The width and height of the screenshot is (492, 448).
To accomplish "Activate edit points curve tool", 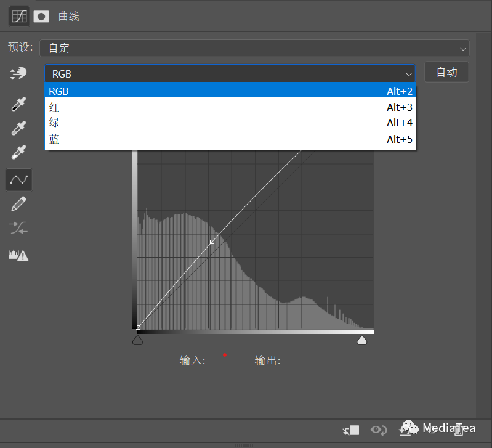I will click(x=19, y=179).
